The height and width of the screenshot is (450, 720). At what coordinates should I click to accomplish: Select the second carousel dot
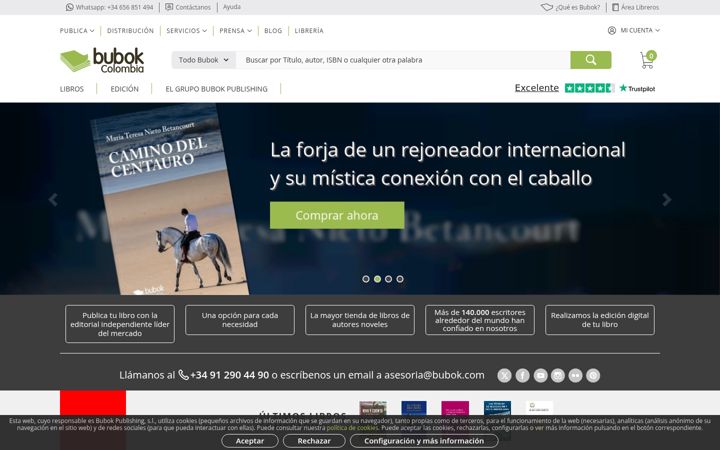click(377, 279)
